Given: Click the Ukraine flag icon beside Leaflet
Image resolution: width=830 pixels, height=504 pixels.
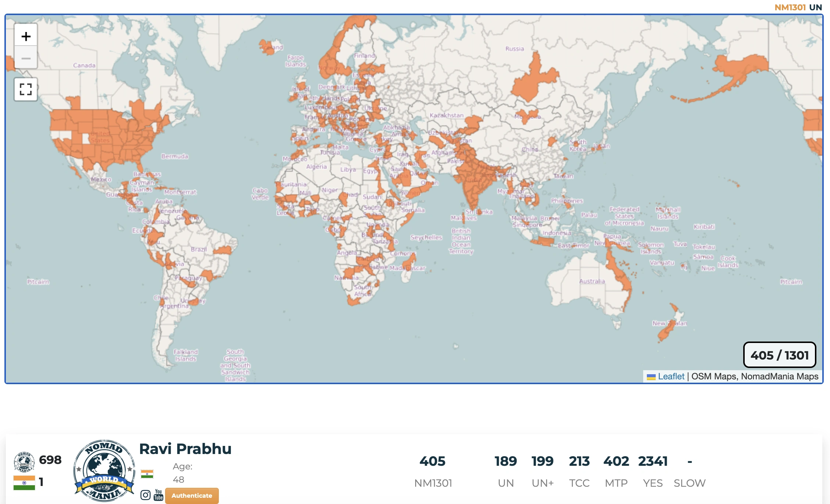Looking at the screenshot, I should 651,377.
